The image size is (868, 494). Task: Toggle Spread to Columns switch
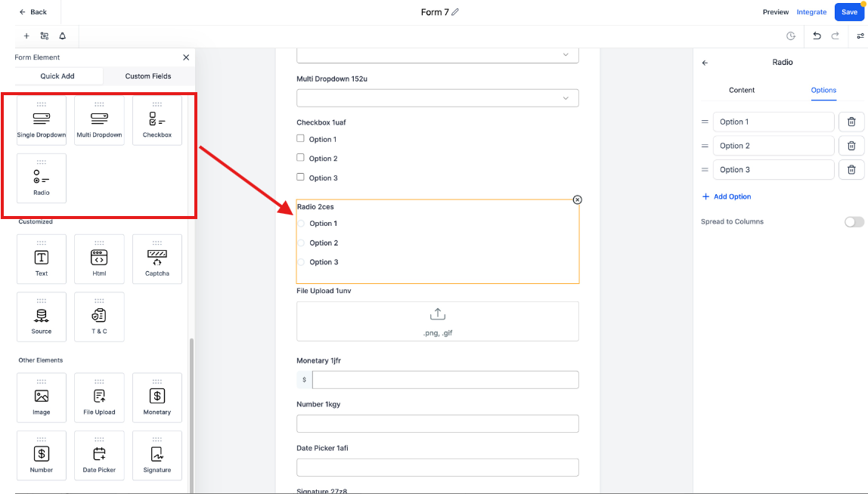click(x=854, y=222)
